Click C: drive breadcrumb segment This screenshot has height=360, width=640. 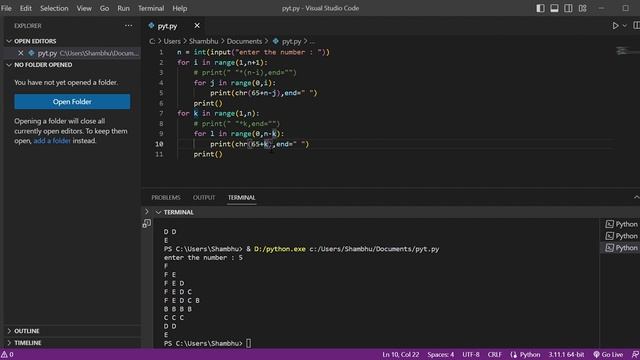pyautogui.click(x=152, y=41)
